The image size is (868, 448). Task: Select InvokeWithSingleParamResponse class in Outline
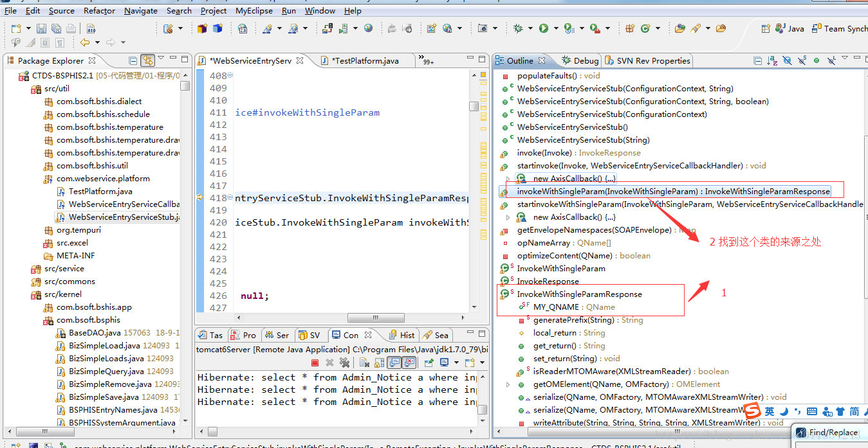[x=571, y=294]
